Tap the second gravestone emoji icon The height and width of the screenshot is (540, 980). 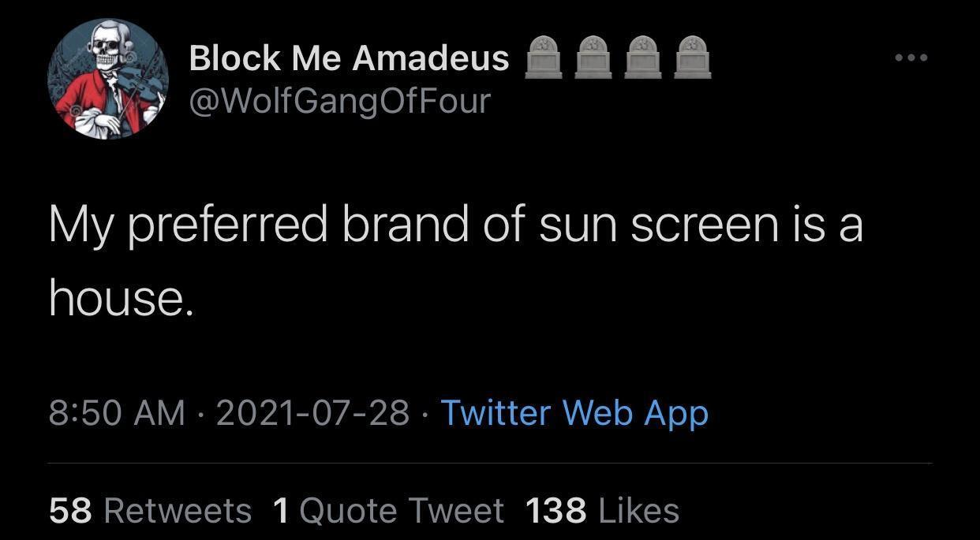(595, 55)
